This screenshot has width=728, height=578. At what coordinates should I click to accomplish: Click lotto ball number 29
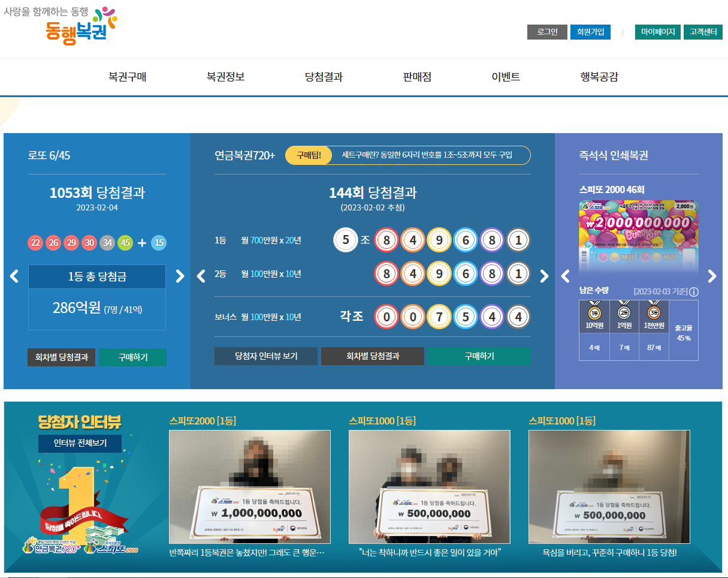click(x=71, y=243)
